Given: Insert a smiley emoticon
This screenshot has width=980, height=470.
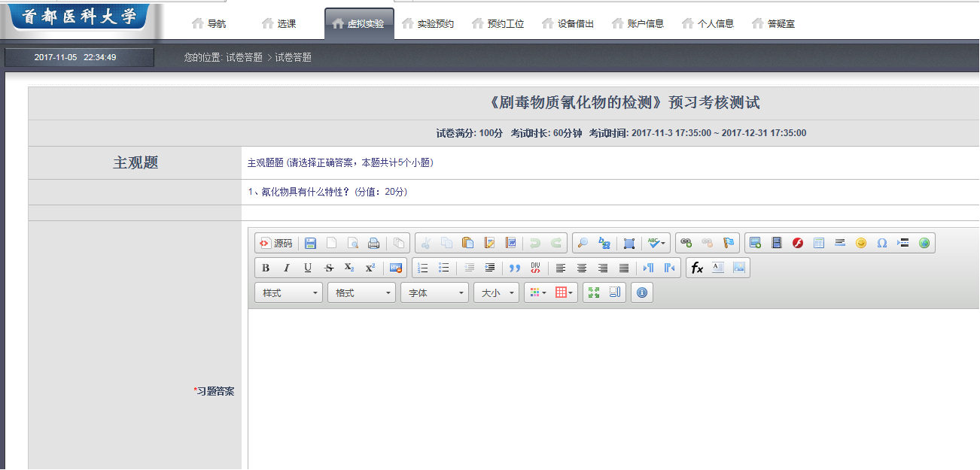Looking at the screenshot, I should click(x=861, y=243).
